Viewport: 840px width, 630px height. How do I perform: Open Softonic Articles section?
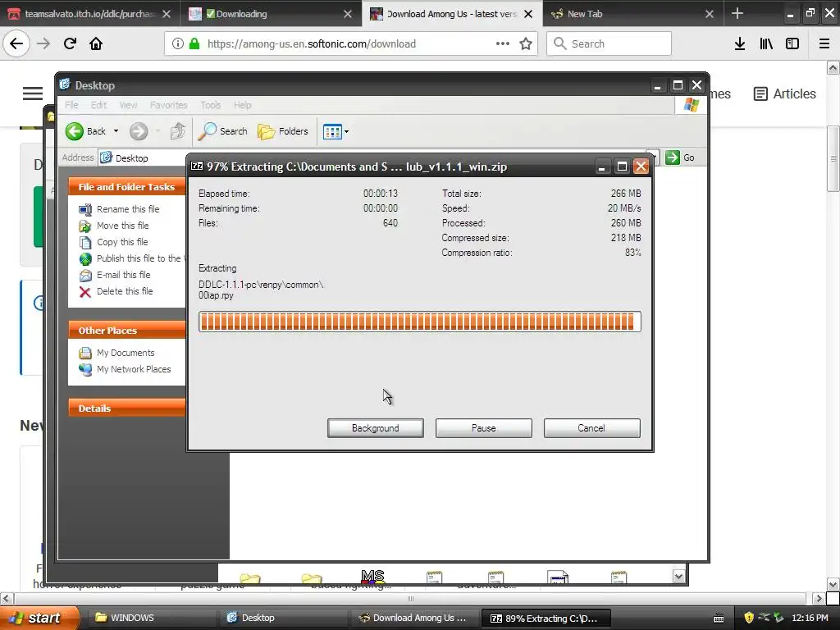coord(785,94)
